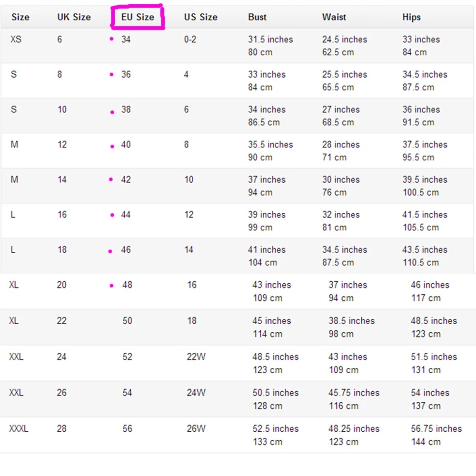Click the pink dot beside EU size 40
This screenshot has height=476, width=476.
112,147
